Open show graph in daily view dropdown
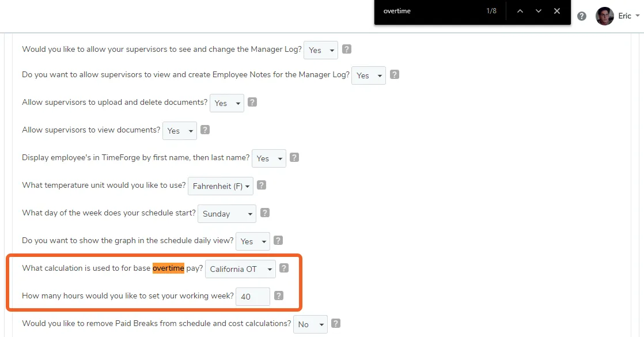644x337 pixels. coord(253,241)
